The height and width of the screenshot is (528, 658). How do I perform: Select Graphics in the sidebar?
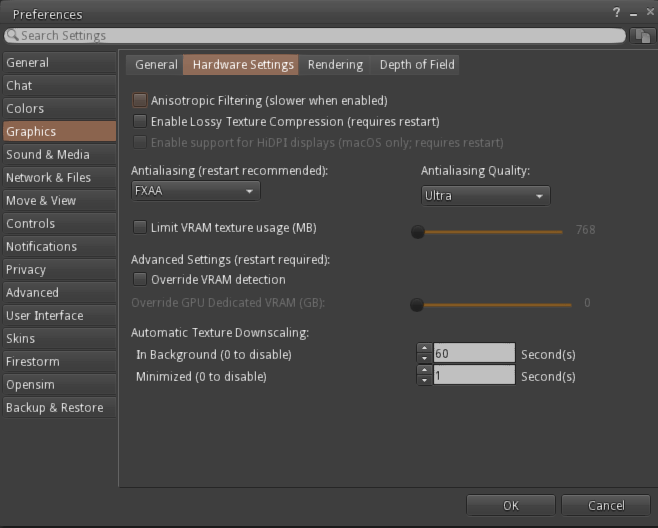coord(60,131)
